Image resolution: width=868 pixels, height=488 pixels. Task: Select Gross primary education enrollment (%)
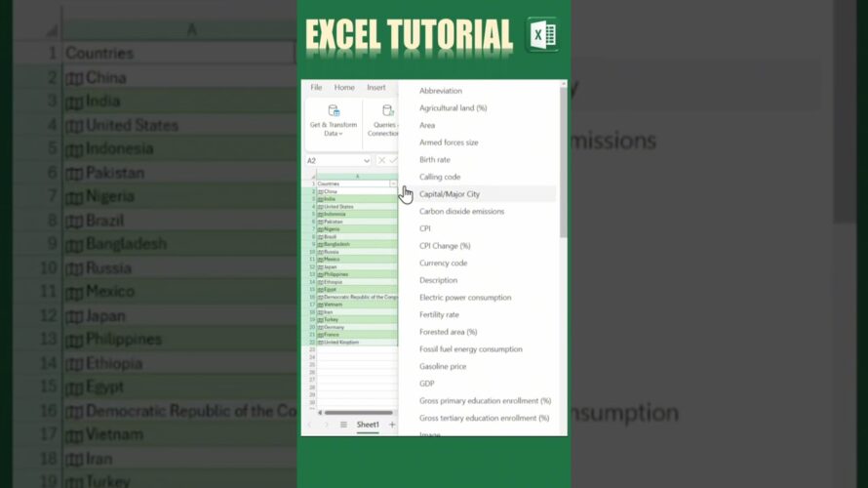[486, 400]
